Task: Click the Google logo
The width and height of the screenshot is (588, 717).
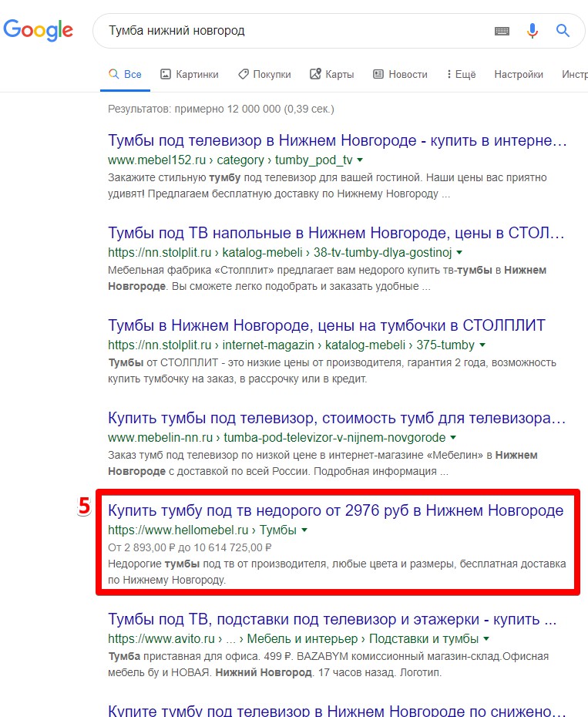Action: point(38,30)
